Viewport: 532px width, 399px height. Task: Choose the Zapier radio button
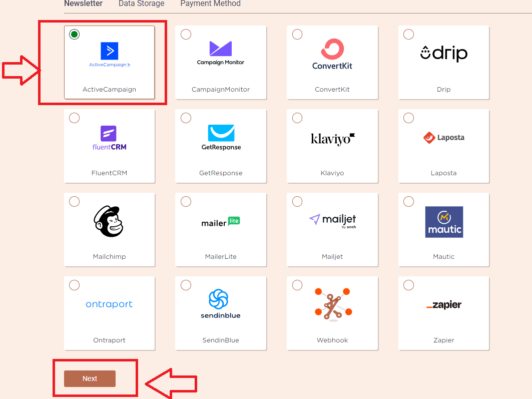[408, 285]
